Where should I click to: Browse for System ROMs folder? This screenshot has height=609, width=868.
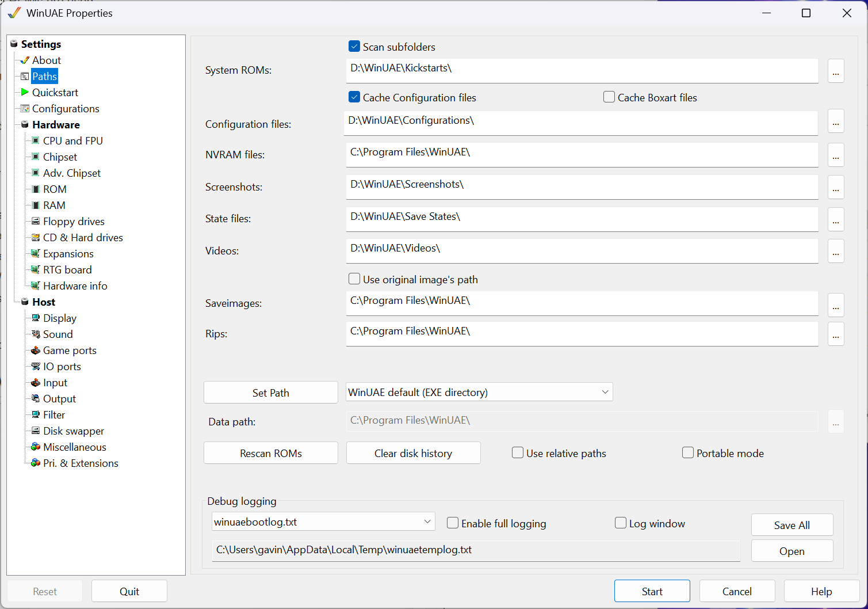[x=836, y=71]
